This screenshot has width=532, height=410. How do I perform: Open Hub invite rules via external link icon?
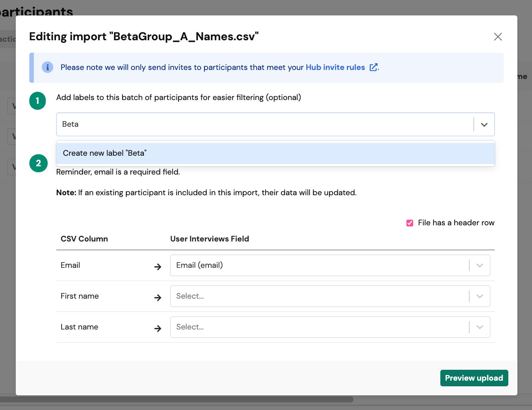(373, 67)
